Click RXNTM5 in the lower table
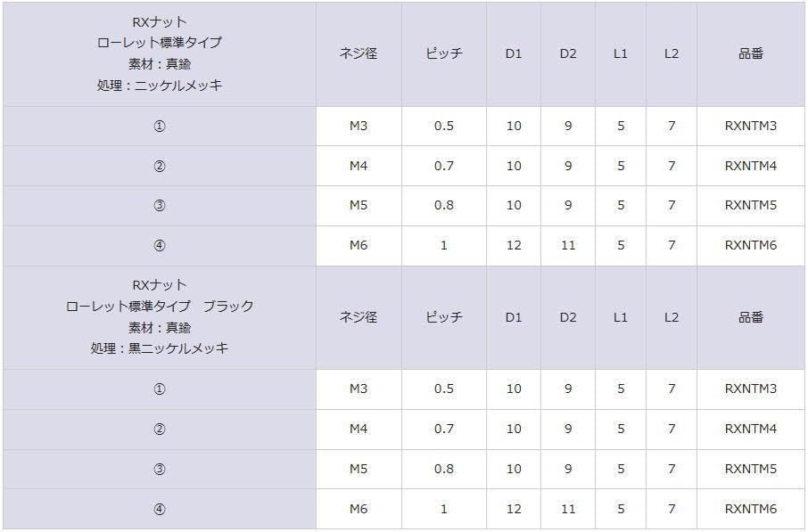The image size is (808, 532). tap(750, 469)
